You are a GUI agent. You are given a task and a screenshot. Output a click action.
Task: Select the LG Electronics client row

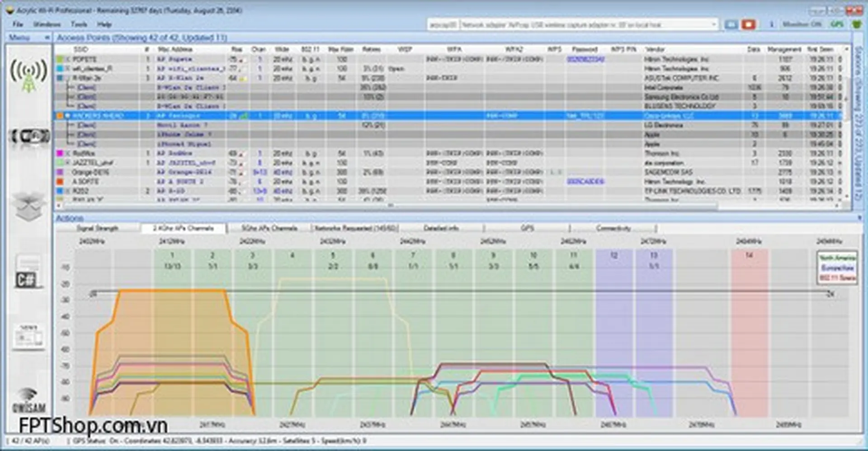tap(448, 125)
